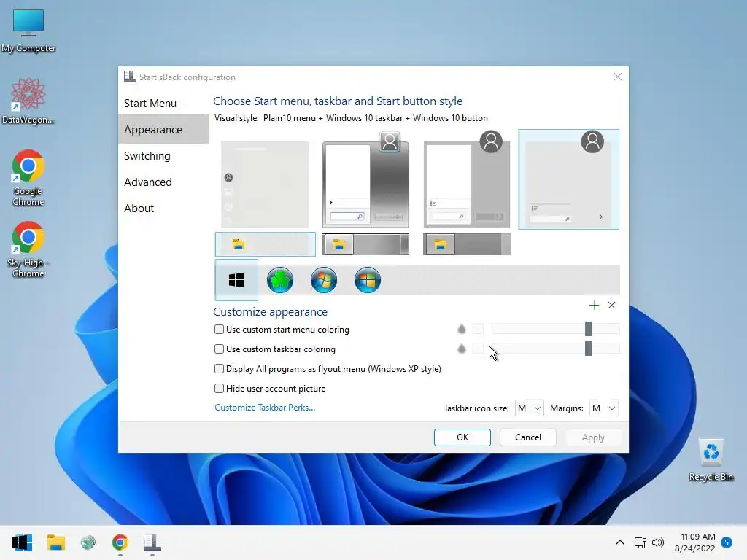
Task: Open notification center badge showing 5
Action: [727, 542]
